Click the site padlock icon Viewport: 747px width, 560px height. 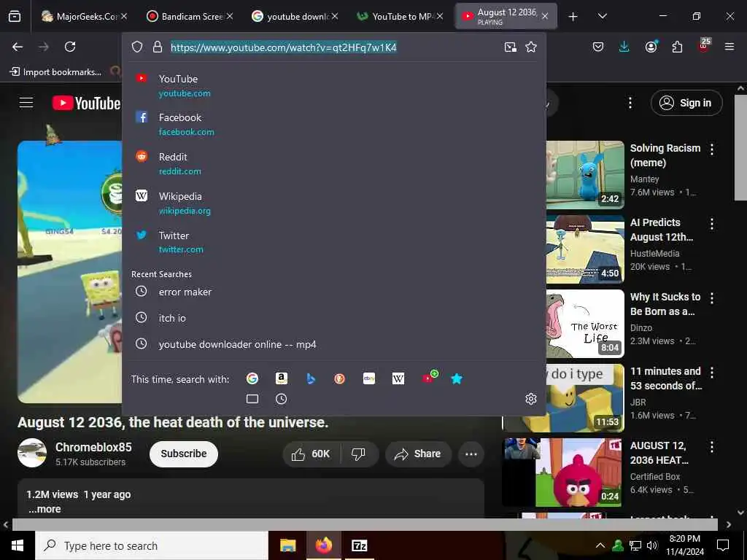point(158,47)
